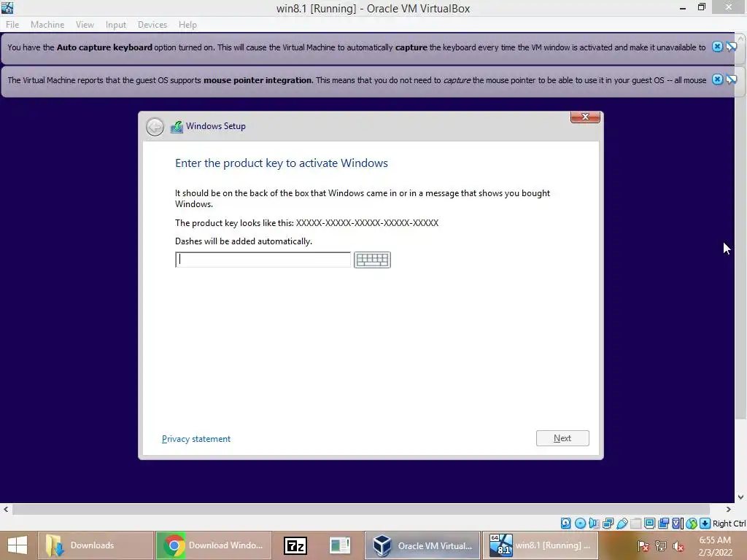Screen dimensions: 747x560
Task: Switch to Chrome Download Windows taskbar button
Action: coord(214,545)
